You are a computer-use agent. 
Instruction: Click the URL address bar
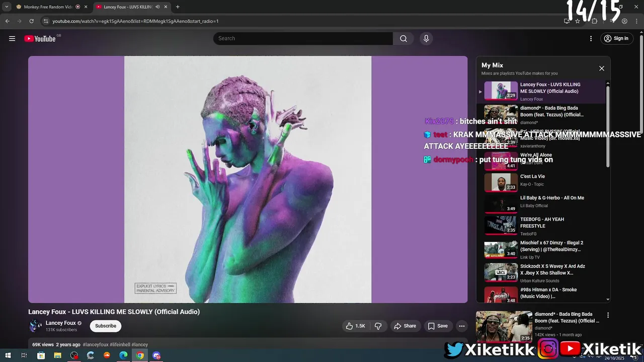(302, 21)
